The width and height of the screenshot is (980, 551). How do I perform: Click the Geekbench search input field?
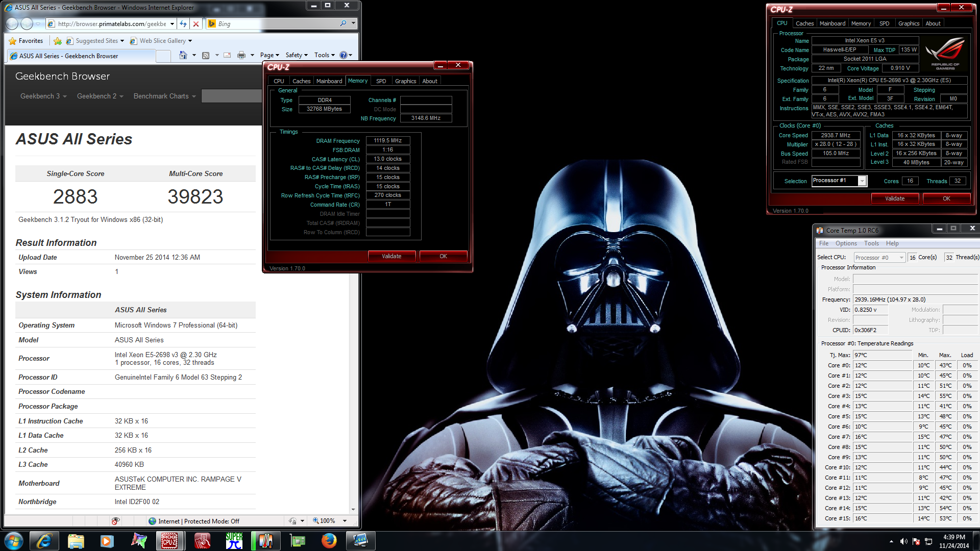point(232,96)
